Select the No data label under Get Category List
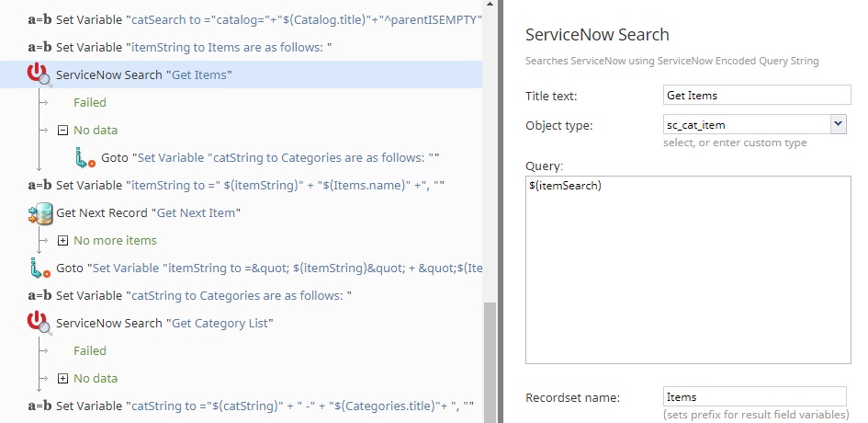 96,379
